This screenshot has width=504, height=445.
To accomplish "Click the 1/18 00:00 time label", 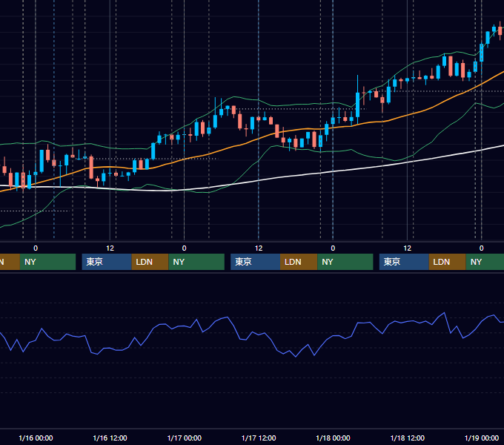I will (333, 438).
